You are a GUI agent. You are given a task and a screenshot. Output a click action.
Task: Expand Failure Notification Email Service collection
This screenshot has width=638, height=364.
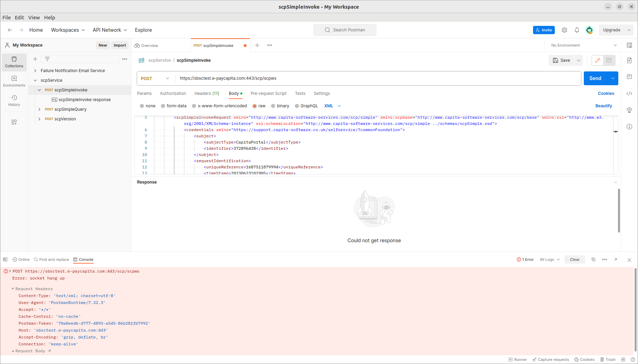35,71
